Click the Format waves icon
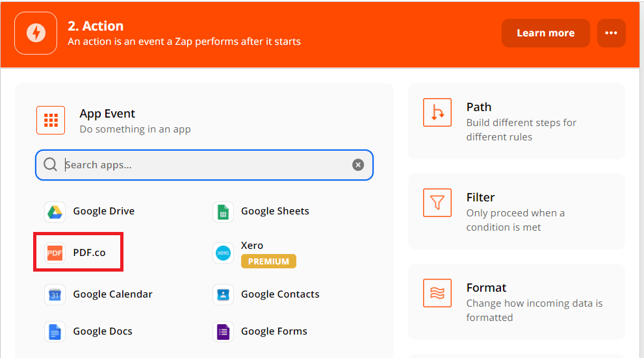Screen dimensions: 644x358 (x=437, y=293)
